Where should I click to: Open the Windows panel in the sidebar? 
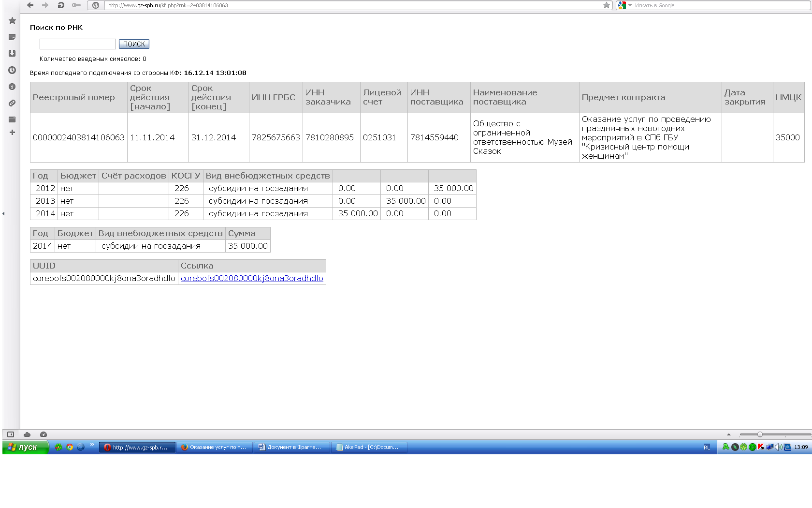tap(12, 120)
